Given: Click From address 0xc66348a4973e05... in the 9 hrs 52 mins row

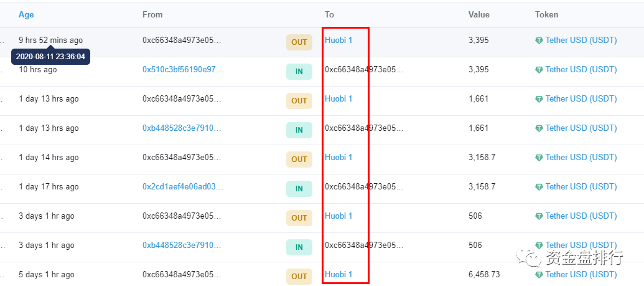Looking at the screenshot, I should [x=182, y=41].
